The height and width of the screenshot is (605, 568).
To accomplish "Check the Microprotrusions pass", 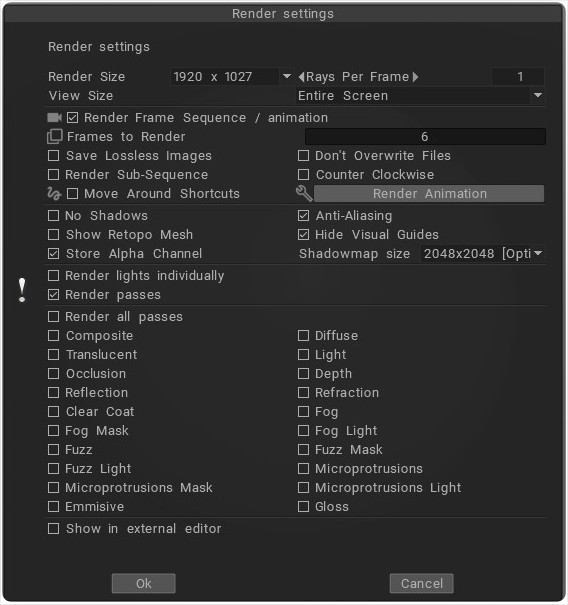I will click(x=304, y=468).
